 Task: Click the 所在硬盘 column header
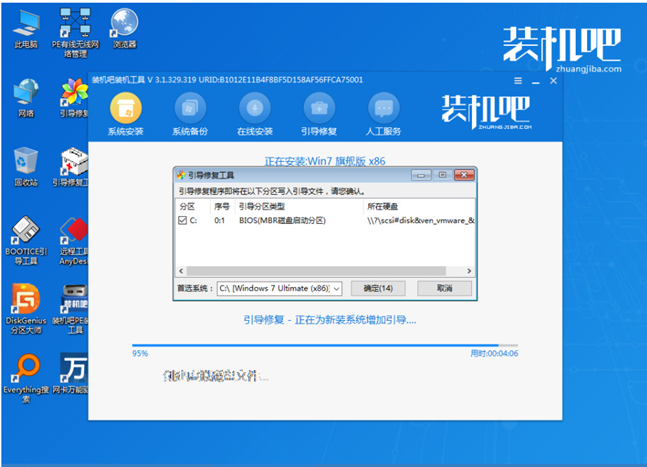419,207
